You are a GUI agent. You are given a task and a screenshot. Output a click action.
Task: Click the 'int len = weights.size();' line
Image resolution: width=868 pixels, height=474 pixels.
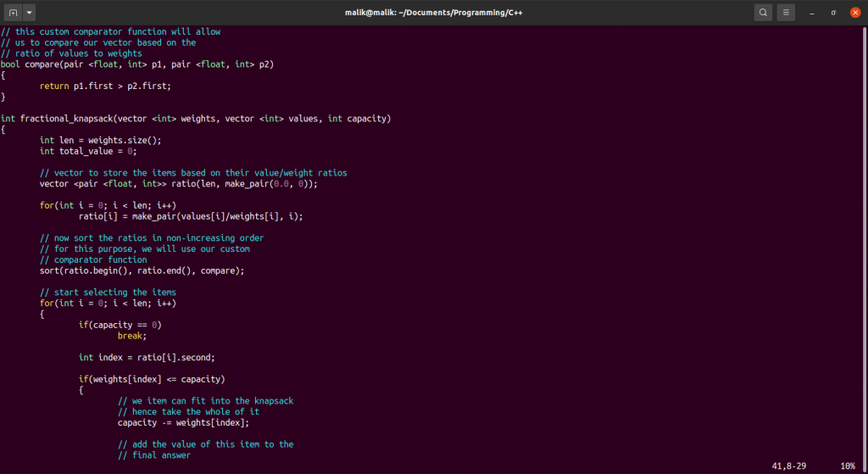[x=100, y=140]
